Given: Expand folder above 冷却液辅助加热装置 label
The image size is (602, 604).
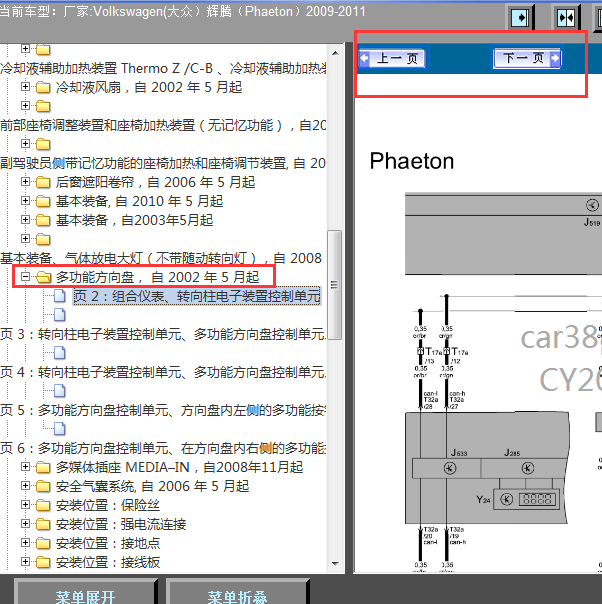Looking at the screenshot, I should 25,49.
